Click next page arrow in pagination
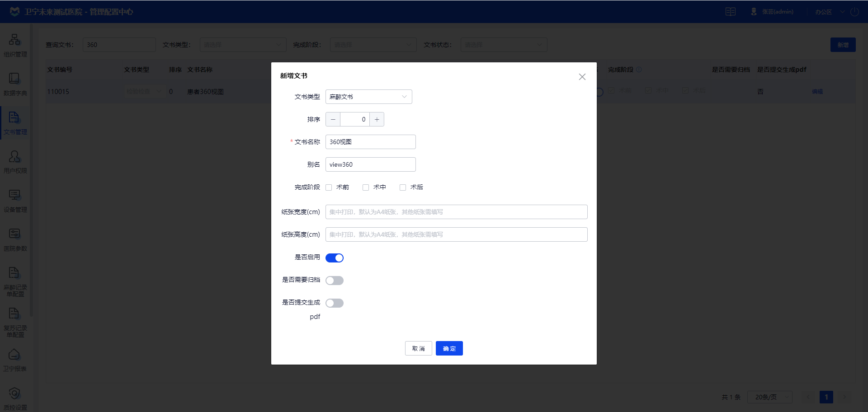 [x=844, y=397]
